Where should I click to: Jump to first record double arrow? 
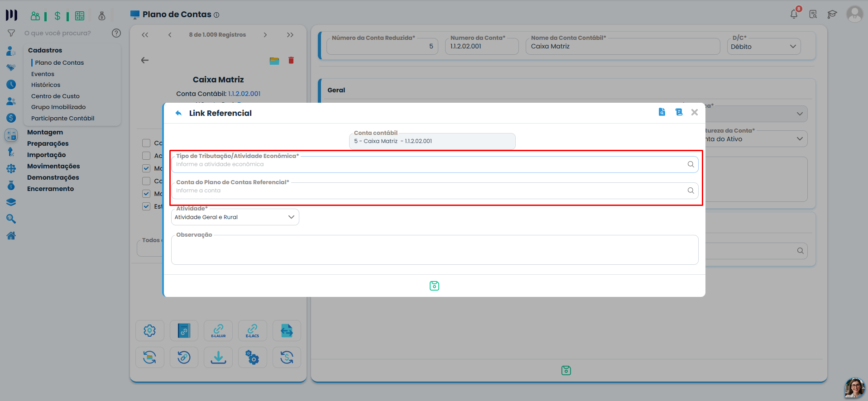(145, 35)
